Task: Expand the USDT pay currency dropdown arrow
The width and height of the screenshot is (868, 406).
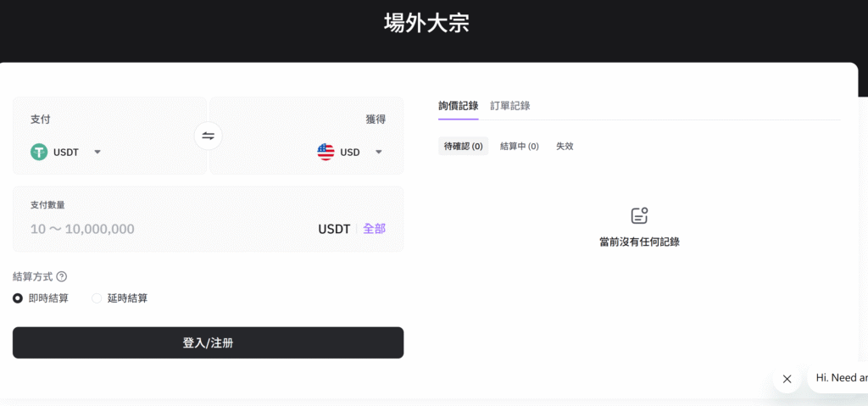Action: 97,152
